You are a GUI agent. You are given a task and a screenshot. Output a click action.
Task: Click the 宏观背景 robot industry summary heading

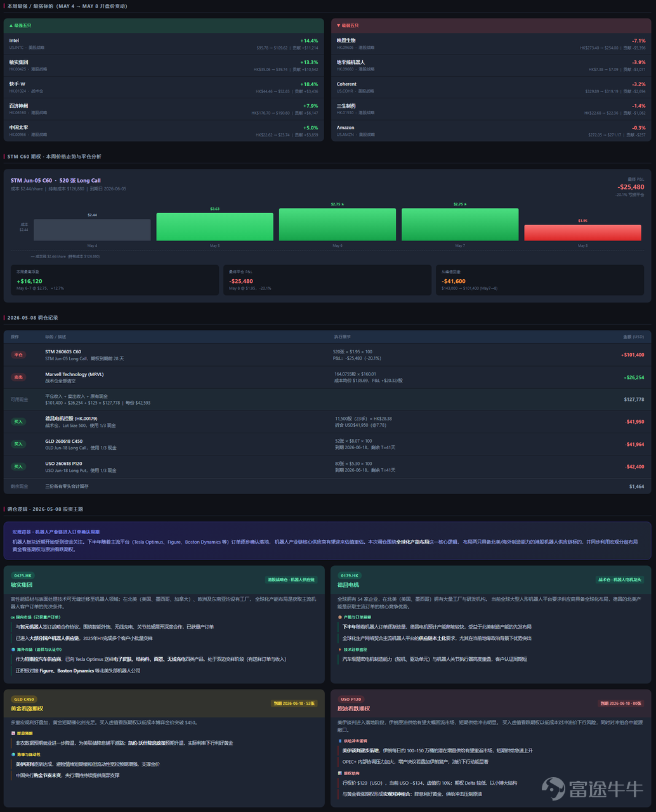56,532
